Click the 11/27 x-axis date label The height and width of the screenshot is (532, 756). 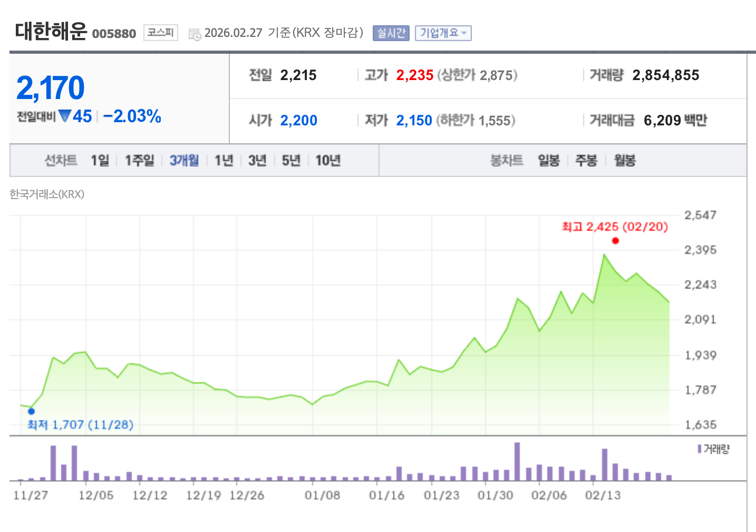click(31, 495)
